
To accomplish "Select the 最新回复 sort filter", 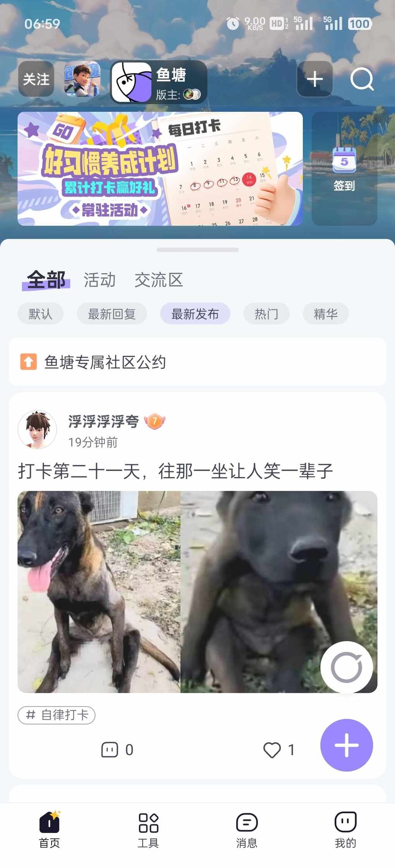I will pyautogui.click(x=112, y=314).
